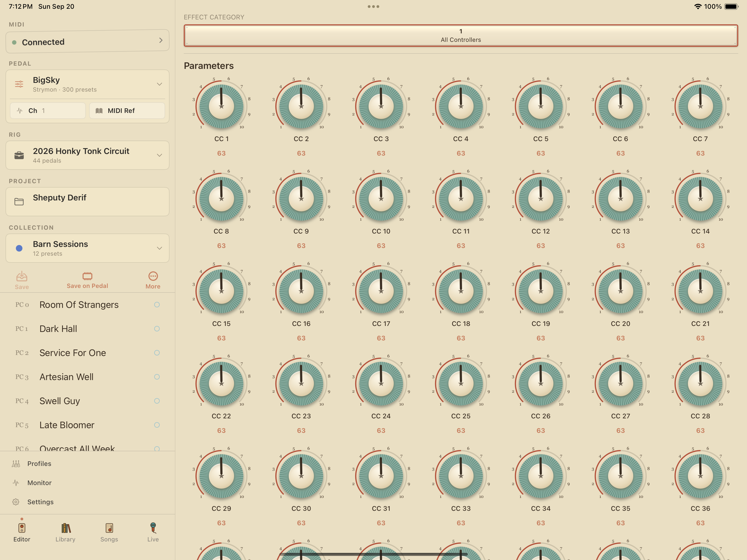Click the green Connected status dot

[x=14, y=42]
